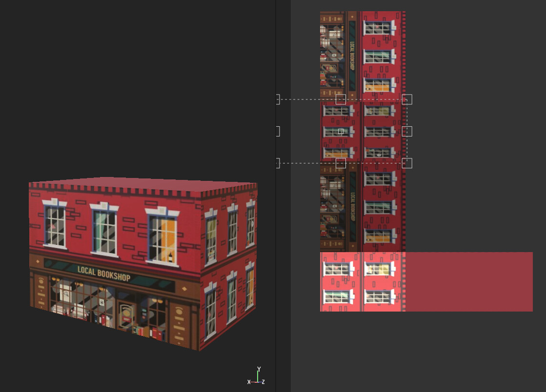Click the upper horizontal dashed guide line

(307, 99)
